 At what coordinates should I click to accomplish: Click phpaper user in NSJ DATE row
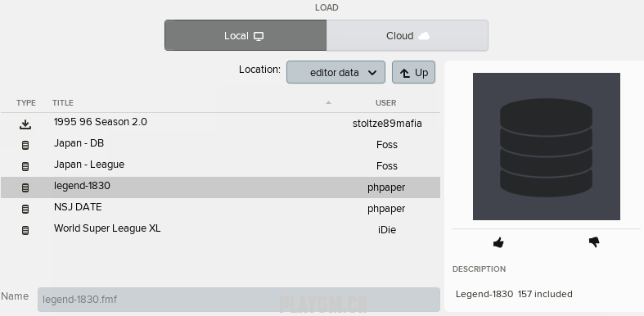[386, 209]
